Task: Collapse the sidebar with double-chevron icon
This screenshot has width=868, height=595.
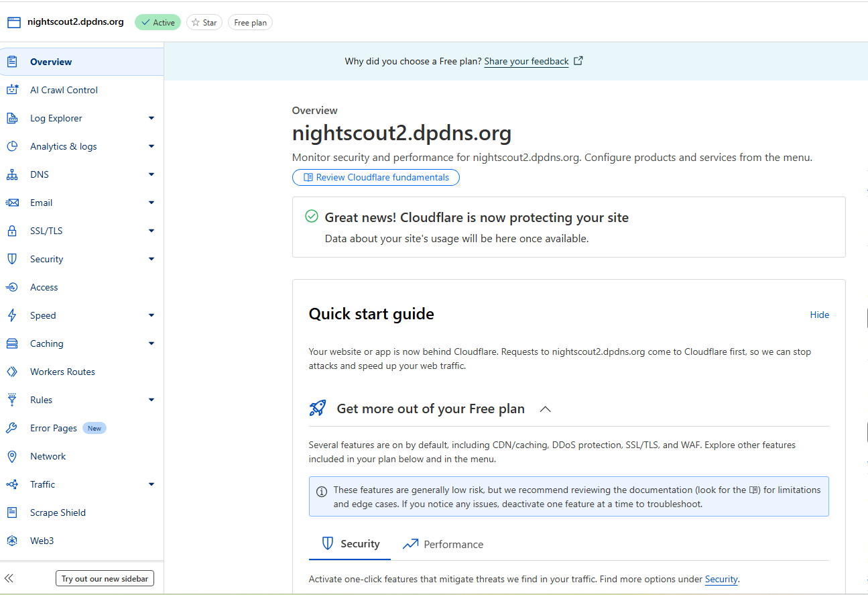Action: pos(9,578)
